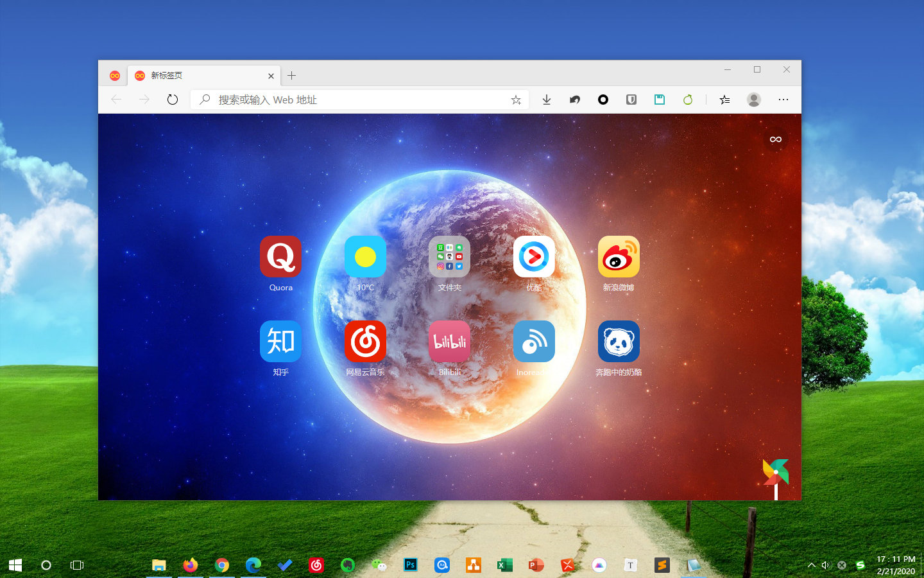Click the pinwheel icon at bottom-right
Screen dimensions: 924x578
coord(775,472)
